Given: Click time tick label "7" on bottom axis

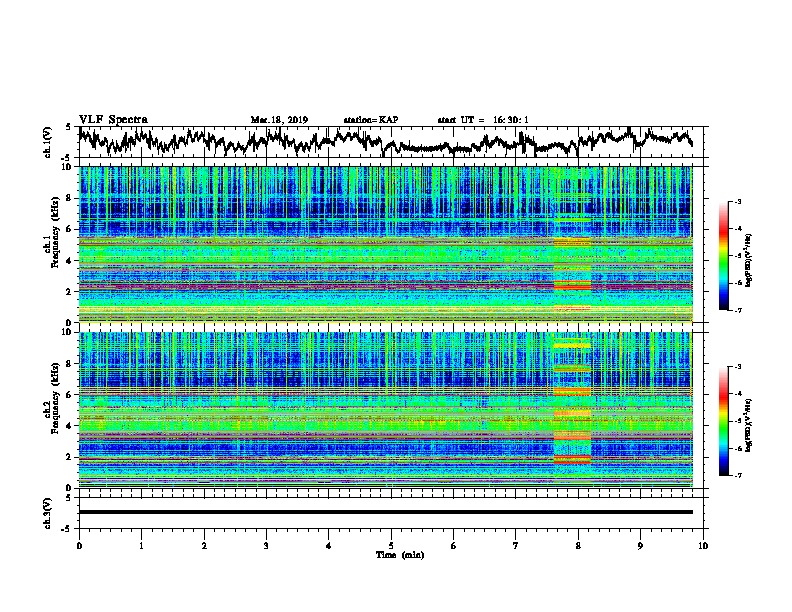Looking at the screenshot, I should tap(516, 546).
